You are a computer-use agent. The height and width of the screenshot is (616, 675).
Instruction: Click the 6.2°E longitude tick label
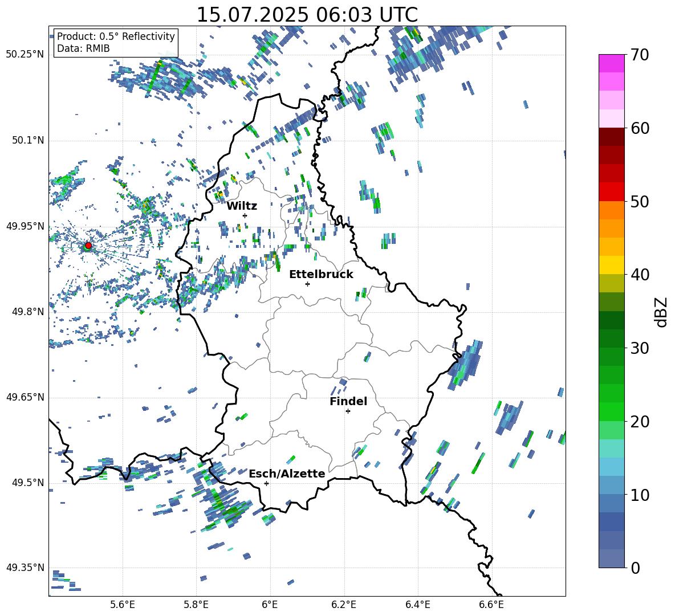[x=344, y=605]
